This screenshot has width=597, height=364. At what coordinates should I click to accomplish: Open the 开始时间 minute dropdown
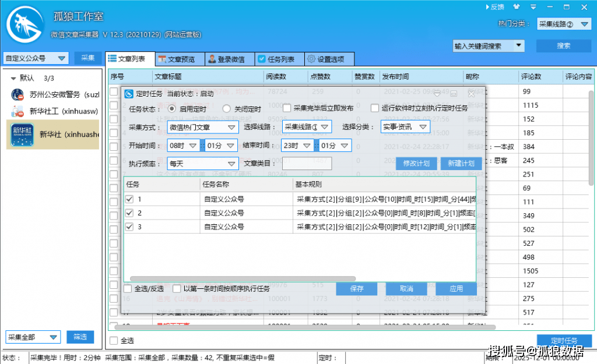pyautogui.click(x=221, y=145)
